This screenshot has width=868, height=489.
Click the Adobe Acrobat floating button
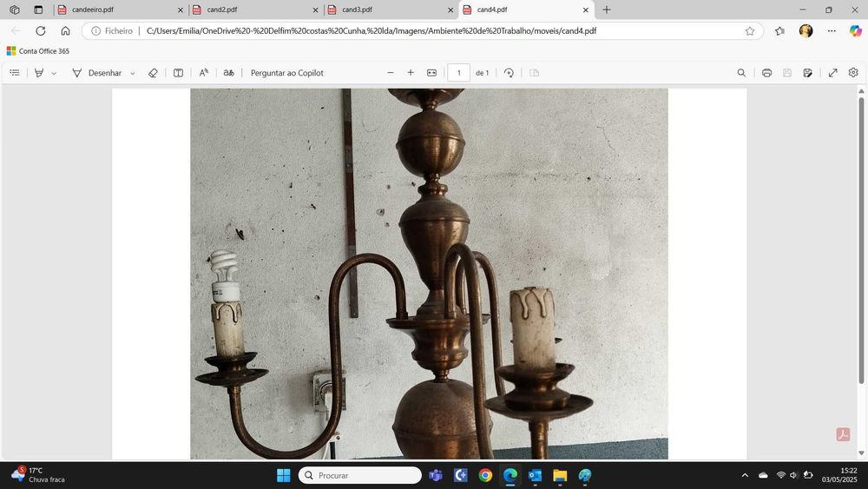tap(843, 434)
